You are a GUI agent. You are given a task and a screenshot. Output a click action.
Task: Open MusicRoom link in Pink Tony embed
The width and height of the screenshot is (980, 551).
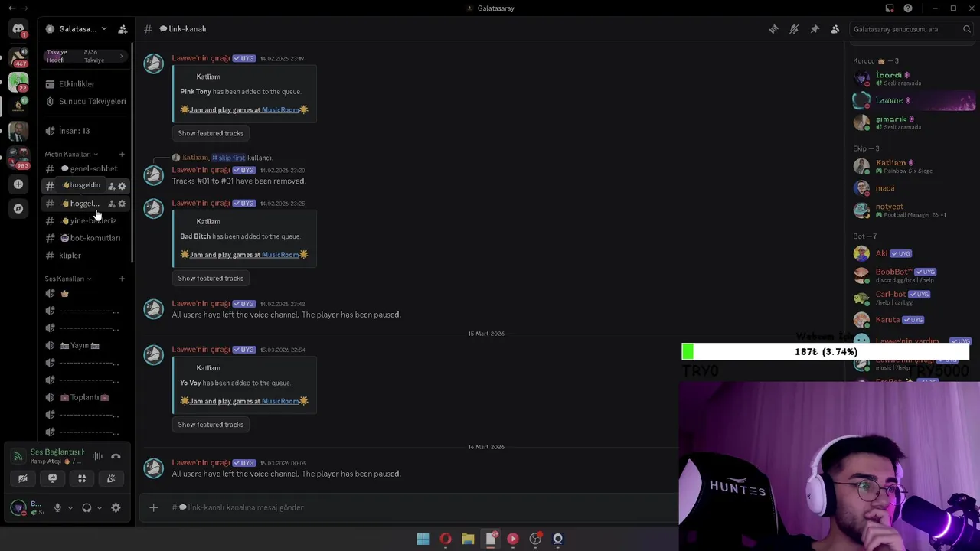point(280,110)
